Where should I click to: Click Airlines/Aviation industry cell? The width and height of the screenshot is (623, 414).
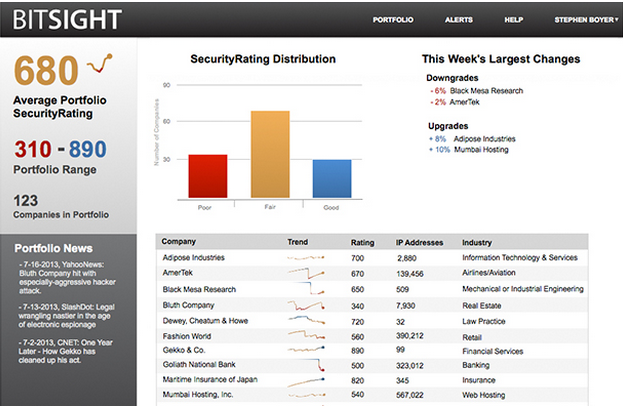(x=489, y=273)
